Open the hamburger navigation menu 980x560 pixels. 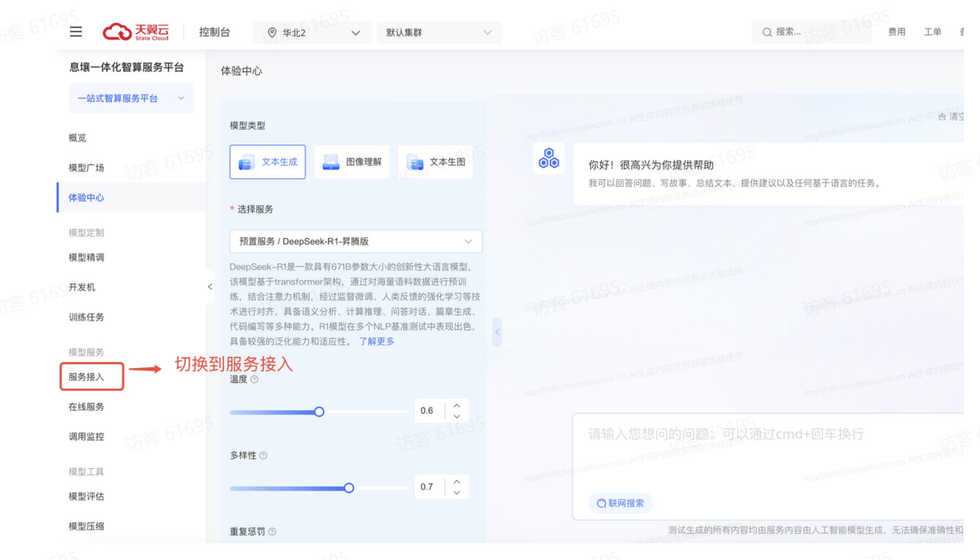76,32
